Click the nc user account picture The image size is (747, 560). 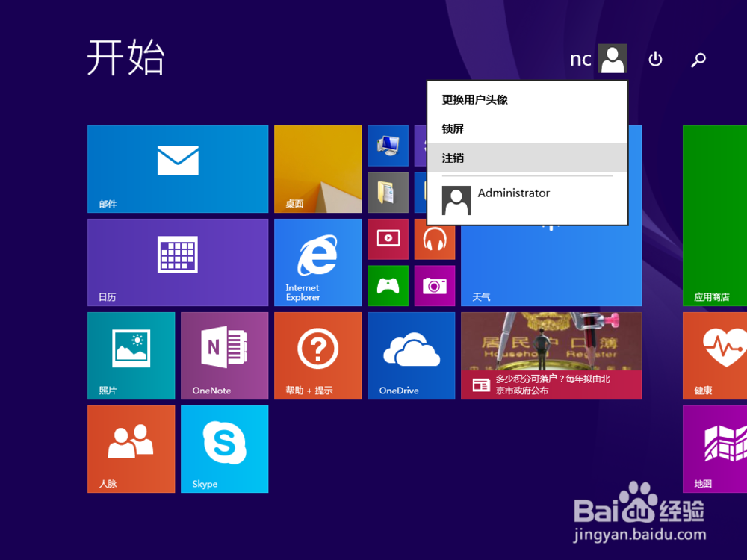click(613, 58)
